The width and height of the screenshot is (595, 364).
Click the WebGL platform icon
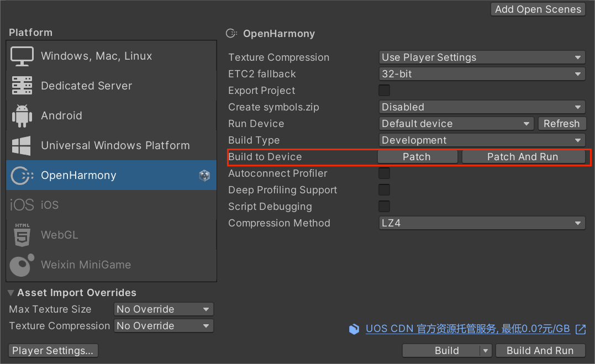point(22,235)
